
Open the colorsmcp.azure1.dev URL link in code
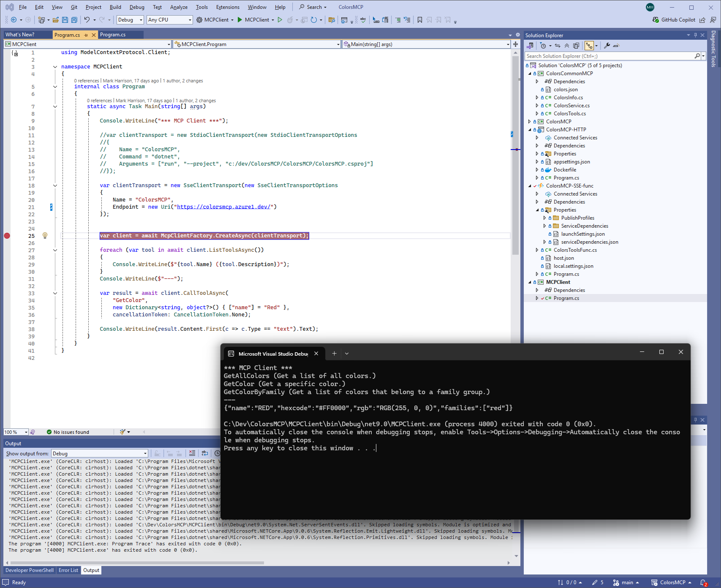pos(223,207)
